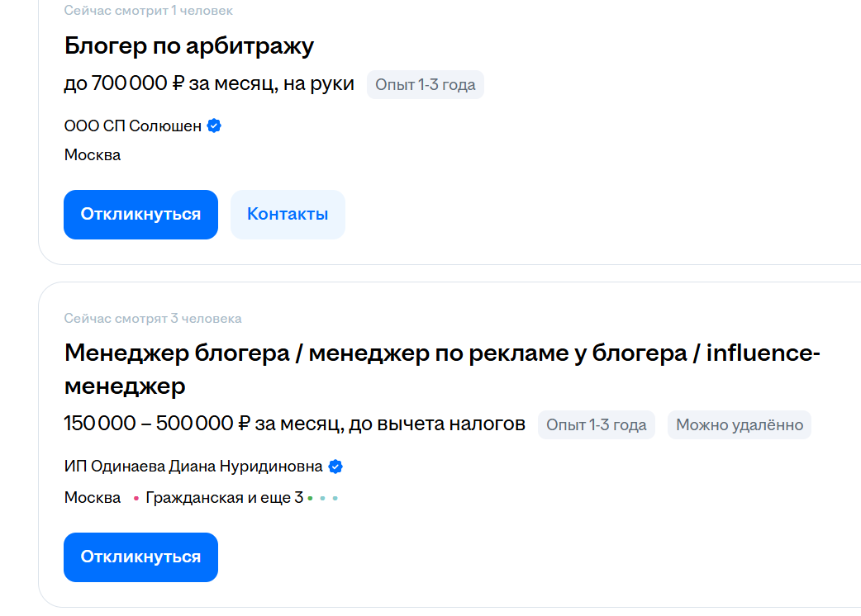Click the Можно удалённо tag
861x616 pixels.
point(740,425)
